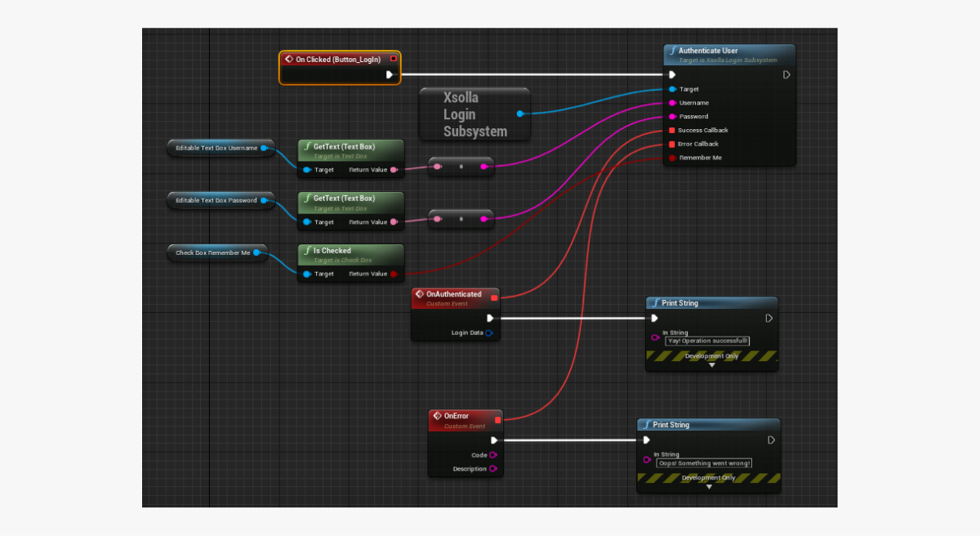The height and width of the screenshot is (536, 980).
Task: Click the Authenticate User exec input pin
Action: point(672,74)
